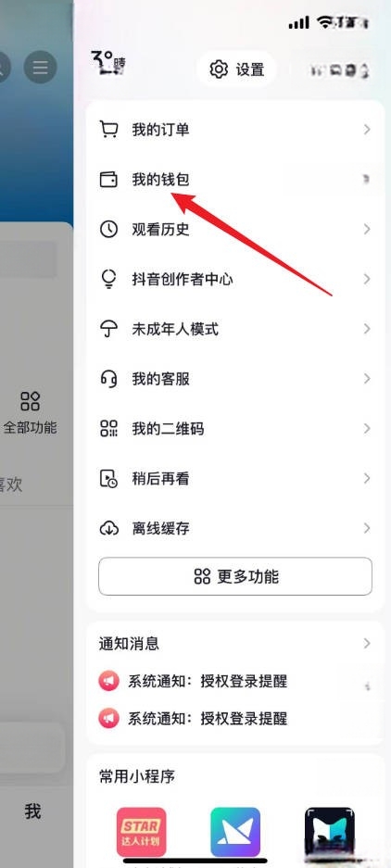The image size is (391, 868).
Task: Open the chevron beside 抖音创作者中心
Action: pyautogui.click(x=367, y=279)
